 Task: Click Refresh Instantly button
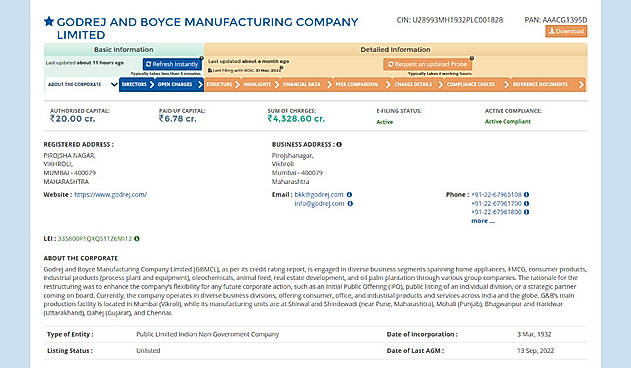pyautogui.click(x=172, y=64)
